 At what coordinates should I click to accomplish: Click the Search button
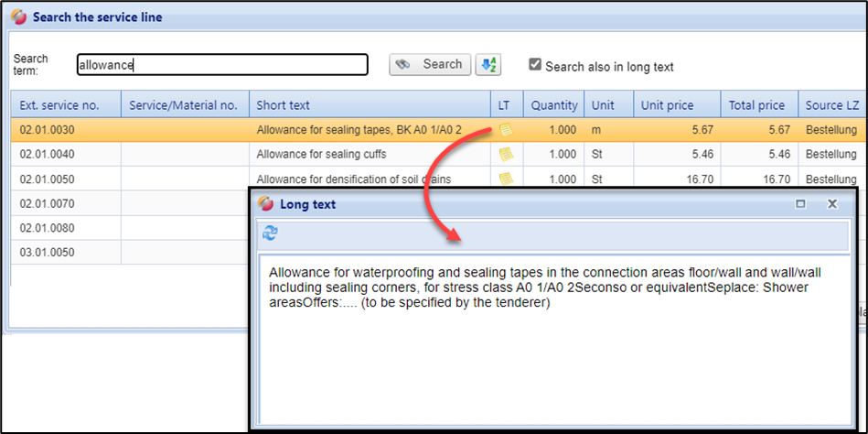[431, 65]
